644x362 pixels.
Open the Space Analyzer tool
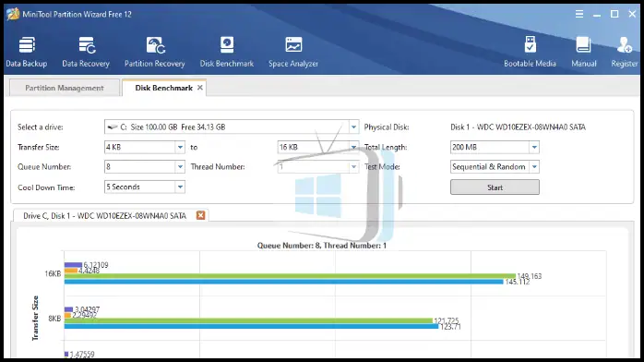click(293, 53)
